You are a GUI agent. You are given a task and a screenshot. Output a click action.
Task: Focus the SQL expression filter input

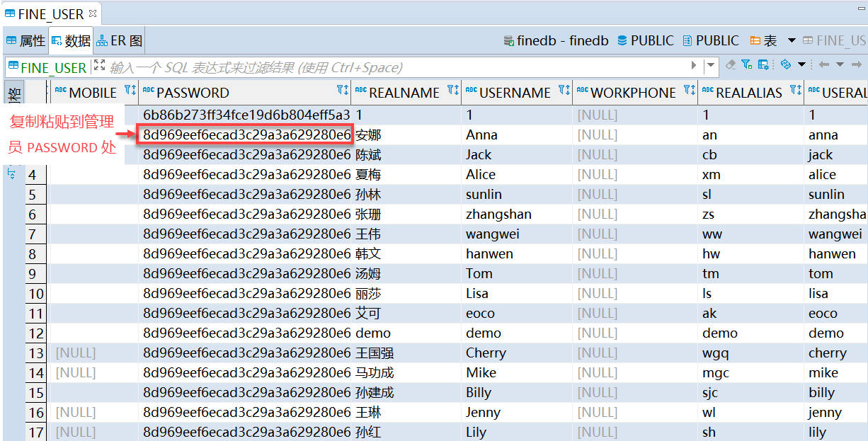pos(396,67)
